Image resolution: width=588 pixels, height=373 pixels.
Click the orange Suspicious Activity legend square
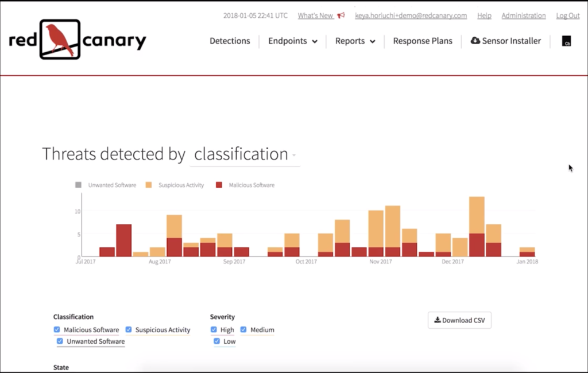tap(149, 185)
